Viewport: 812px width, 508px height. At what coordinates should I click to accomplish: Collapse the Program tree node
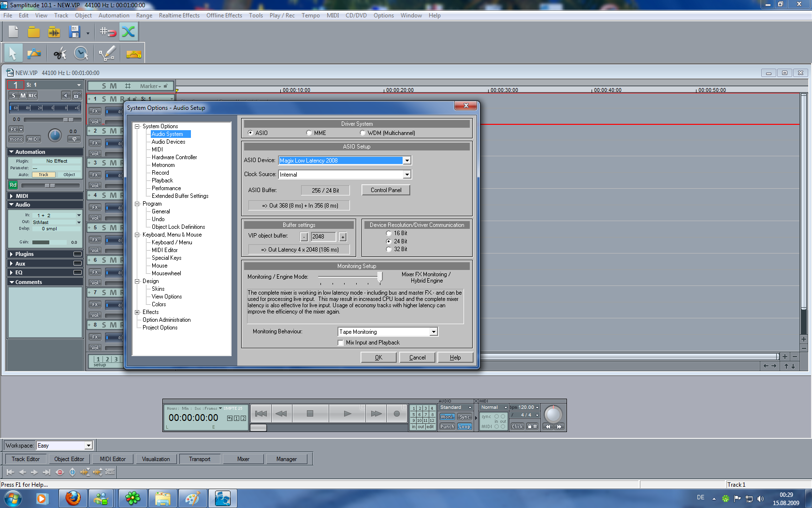137,204
